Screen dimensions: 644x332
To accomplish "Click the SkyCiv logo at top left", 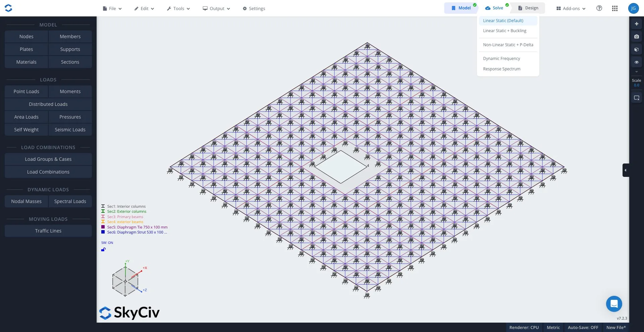I will click(x=8, y=8).
